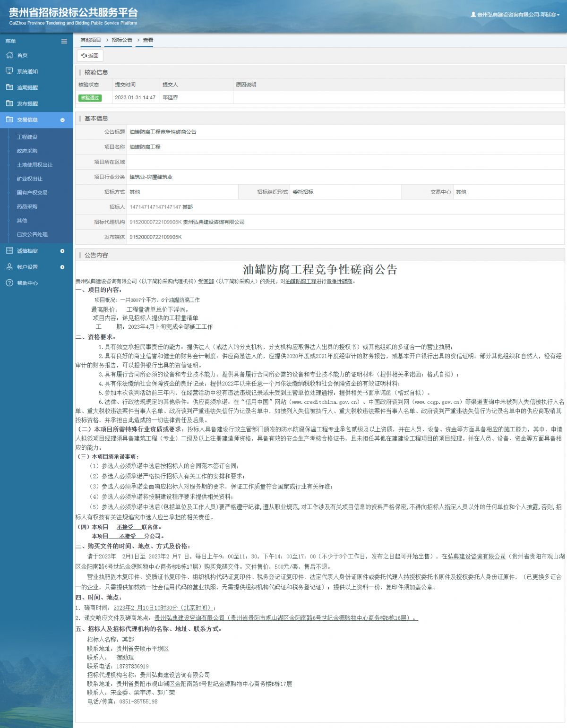567x728 pixels.
Task: Click the return arrow icon on 返回
Action: [x=85, y=56]
